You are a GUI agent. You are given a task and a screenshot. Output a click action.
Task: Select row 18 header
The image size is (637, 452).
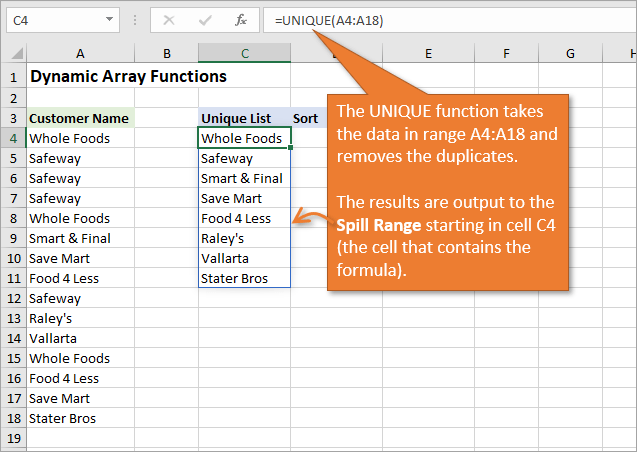click(x=13, y=418)
